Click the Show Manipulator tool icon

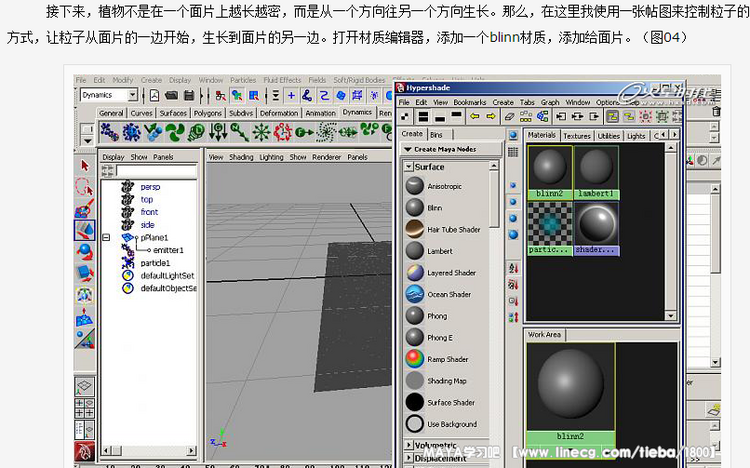coord(85,338)
